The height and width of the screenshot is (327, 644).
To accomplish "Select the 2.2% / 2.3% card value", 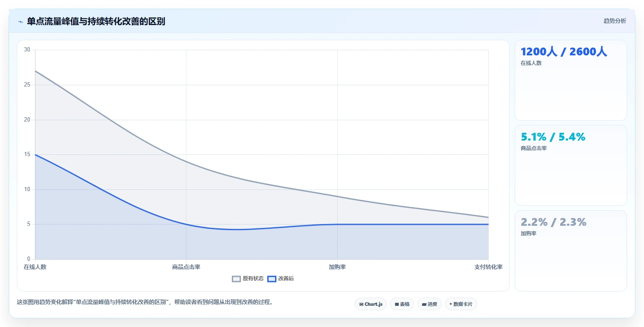I will pyautogui.click(x=553, y=222).
